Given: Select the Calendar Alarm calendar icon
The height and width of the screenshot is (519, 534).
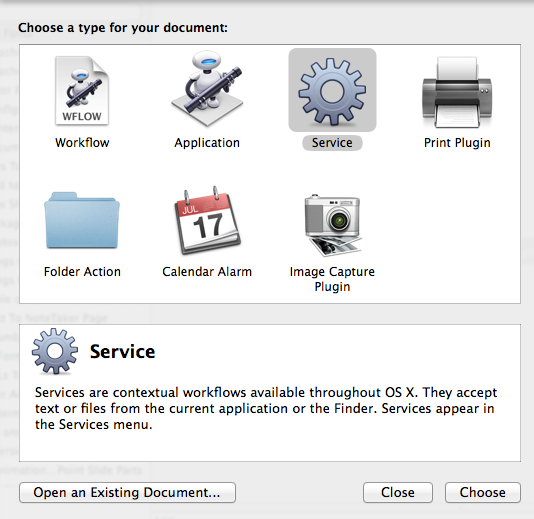Looking at the screenshot, I should (x=207, y=220).
